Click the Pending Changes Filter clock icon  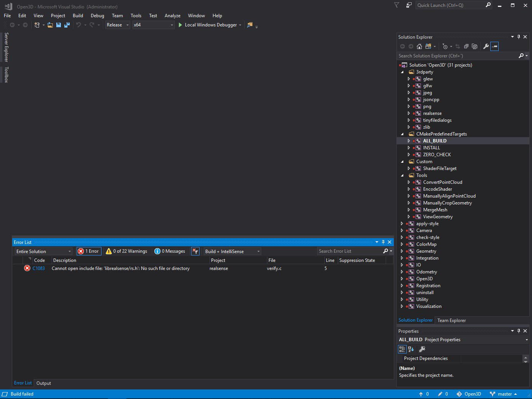click(x=445, y=46)
